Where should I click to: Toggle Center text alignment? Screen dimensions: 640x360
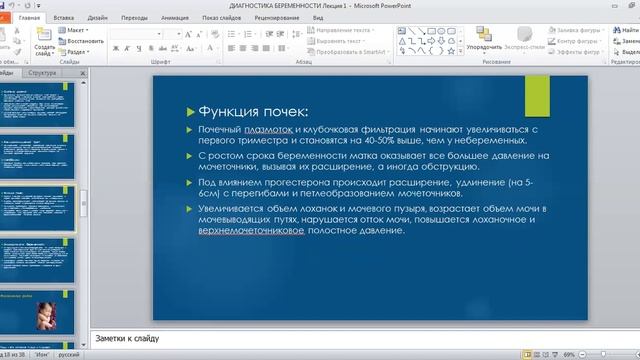coord(243,48)
